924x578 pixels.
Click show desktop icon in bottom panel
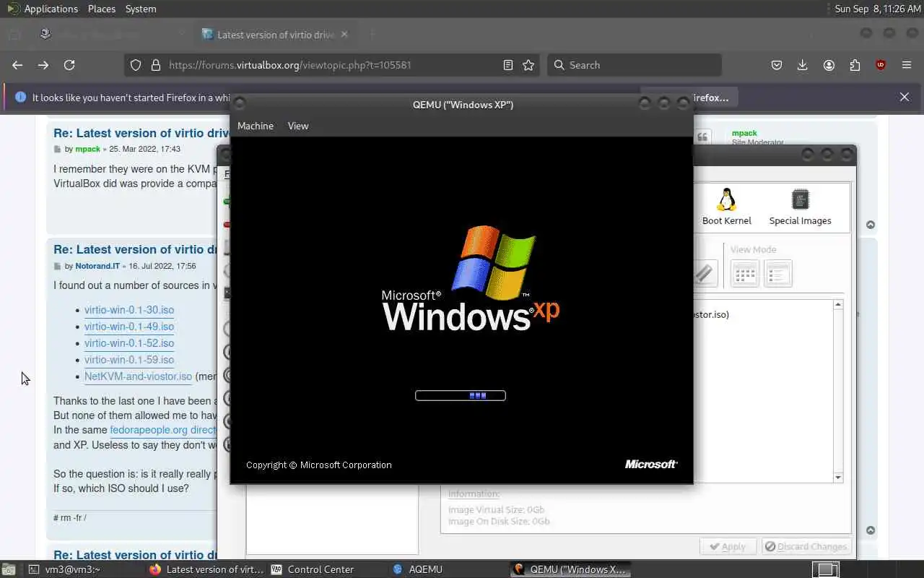(x=9, y=569)
